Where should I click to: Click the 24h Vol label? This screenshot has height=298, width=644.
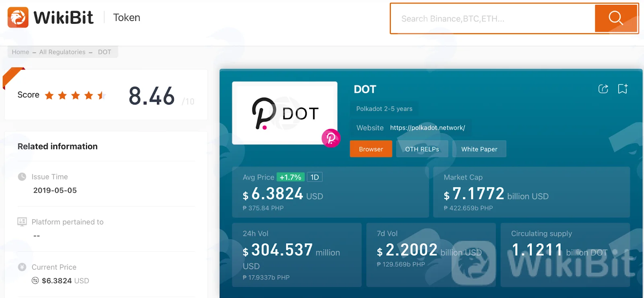click(256, 234)
